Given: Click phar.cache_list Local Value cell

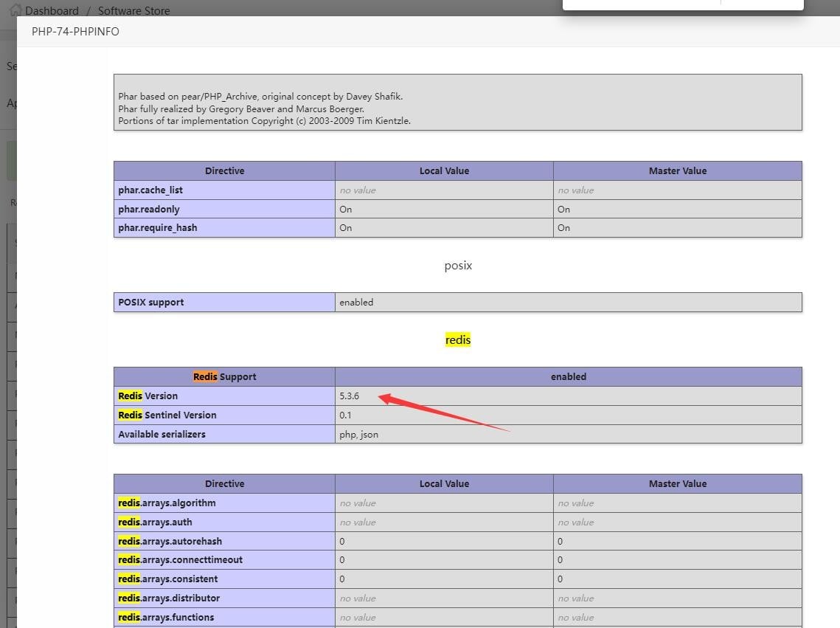Looking at the screenshot, I should (x=358, y=190).
